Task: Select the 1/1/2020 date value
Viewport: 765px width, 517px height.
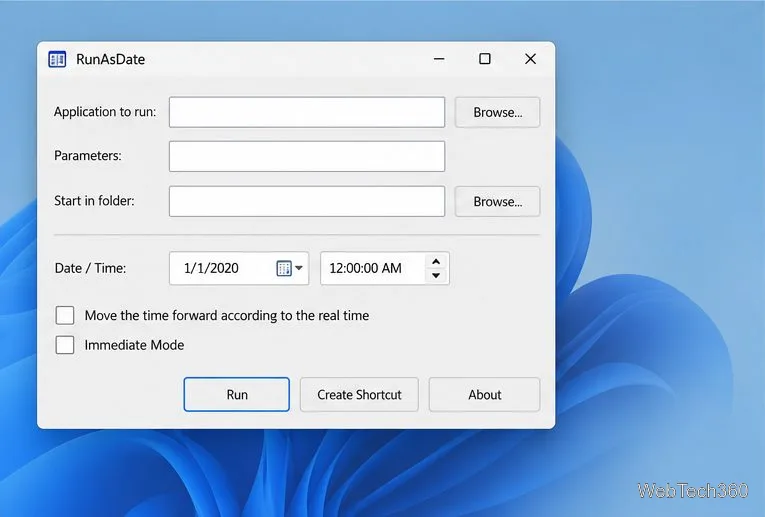Action: [211, 268]
